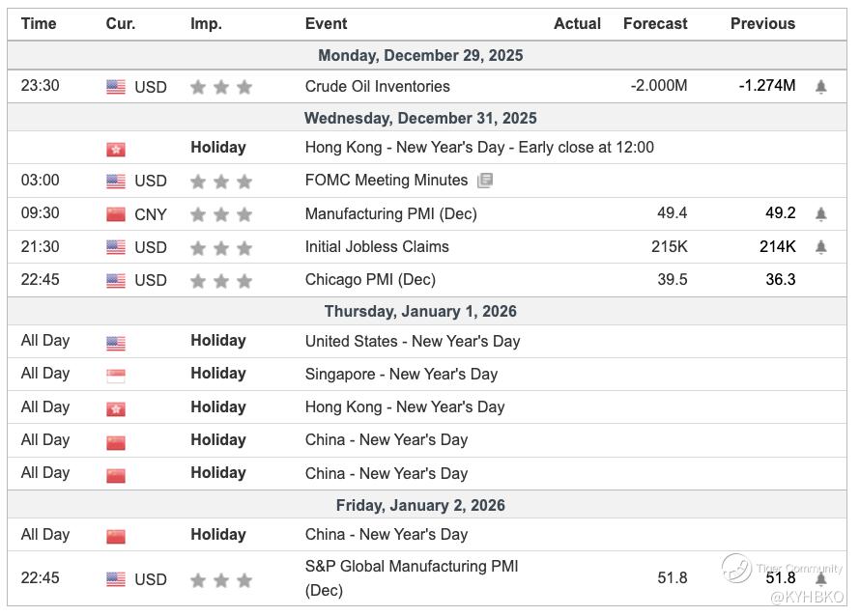Screen dimensions: 860x616
Task: Open the Crude Oil Inventories event
Action: (377, 87)
